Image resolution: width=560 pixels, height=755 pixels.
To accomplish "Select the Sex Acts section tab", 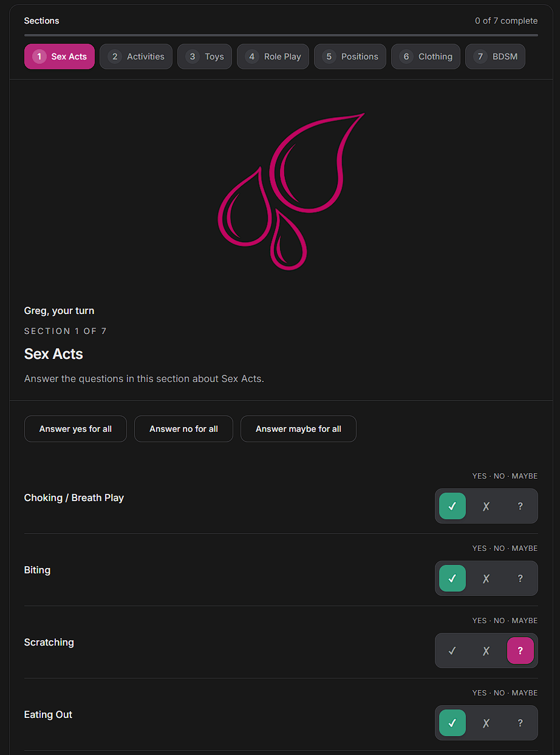I will tap(60, 56).
